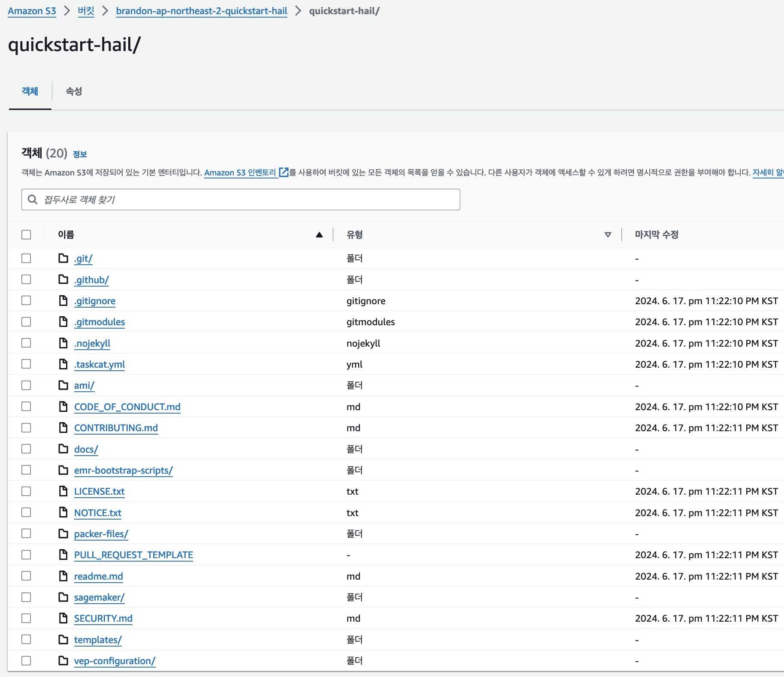This screenshot has width=784, height=677.
Task: Click the folder icon beside emr-bootstrap-scripts/
Action: click(x=63, y=470)
